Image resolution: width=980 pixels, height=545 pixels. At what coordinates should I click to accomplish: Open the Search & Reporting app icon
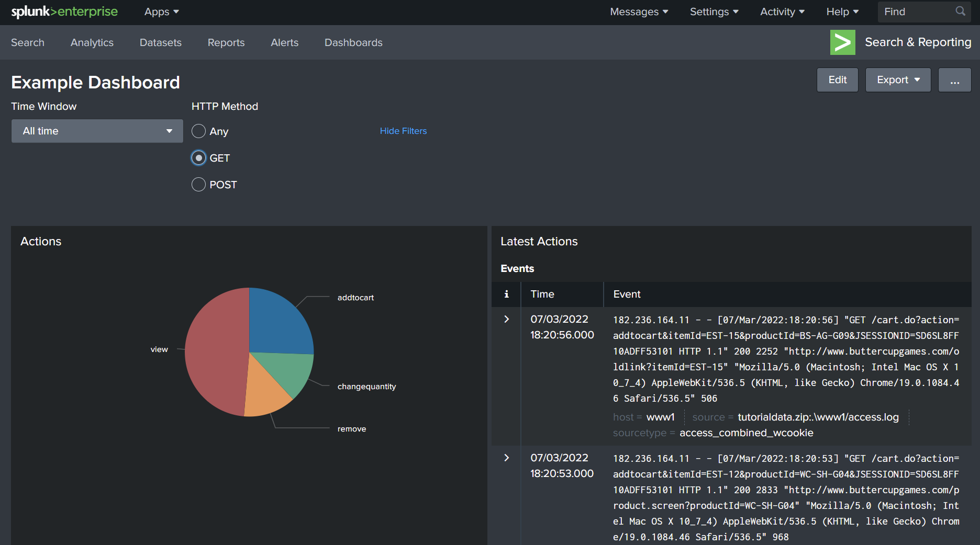[842, 42]
